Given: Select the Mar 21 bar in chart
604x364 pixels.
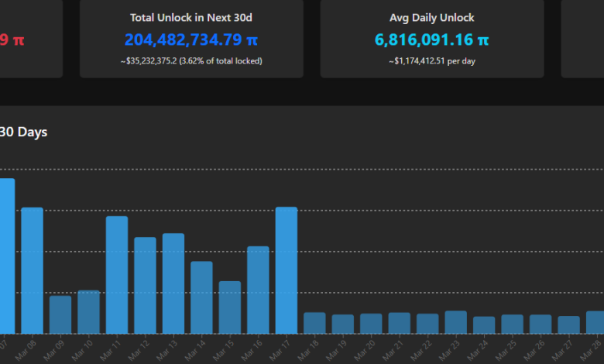Looking at the screenshot, I should coord(400,323).
